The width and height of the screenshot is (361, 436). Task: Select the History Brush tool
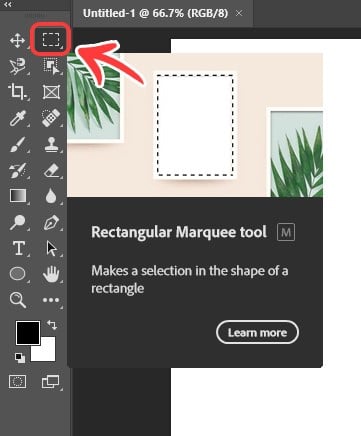click(x=17, y=170)
